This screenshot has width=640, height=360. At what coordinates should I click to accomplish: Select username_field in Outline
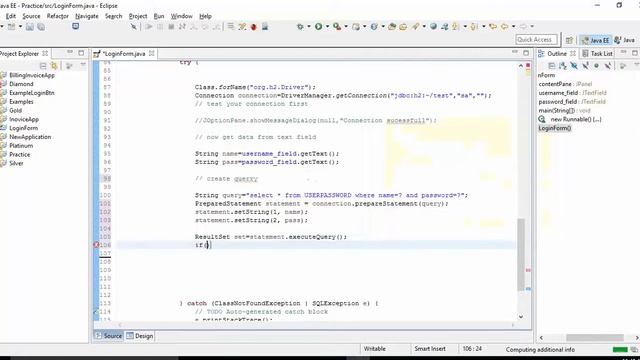[x=573, y=93]
